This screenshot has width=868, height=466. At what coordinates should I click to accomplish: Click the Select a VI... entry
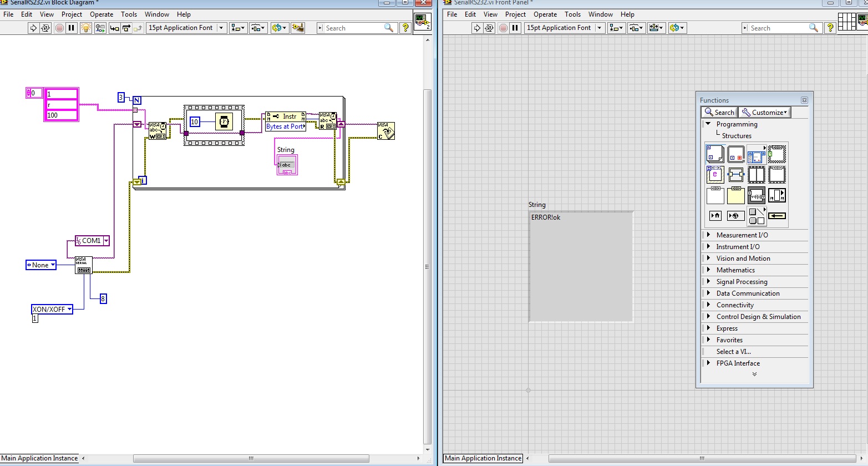(x=733, y=352)
